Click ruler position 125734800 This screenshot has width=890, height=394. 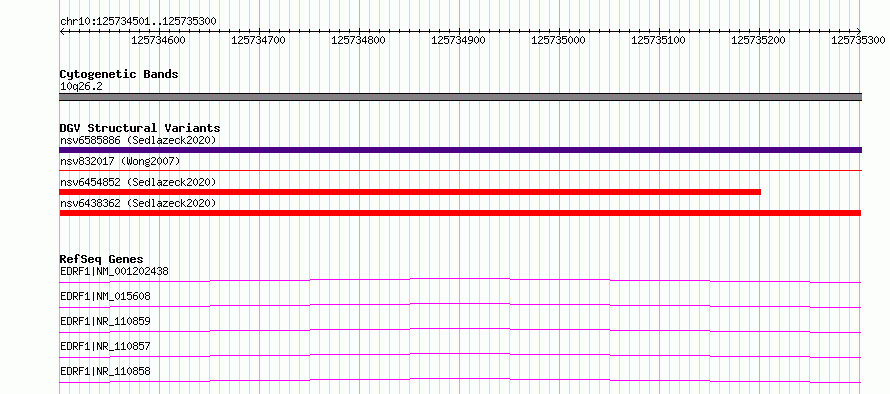tap(359, 40)
